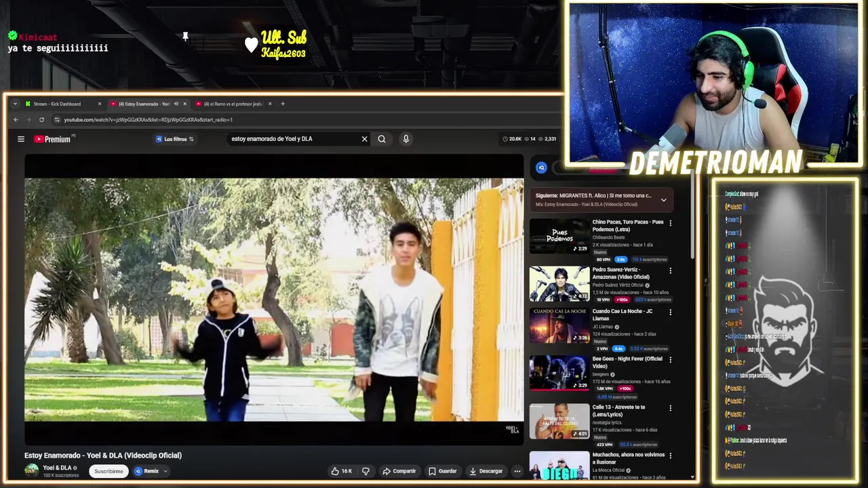Image resolution: width=868 pixels, height=488 pixels.
Task: Dislike the video with thumbs down
Action: pyautogui.click(x=366, y=471)
